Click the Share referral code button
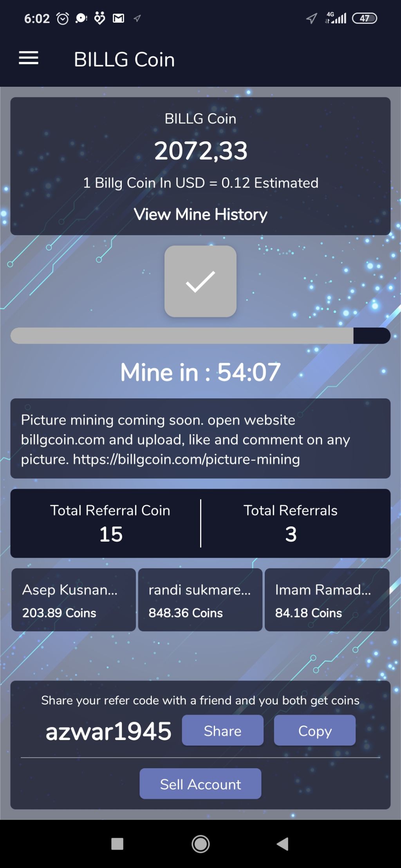 pyautogui.click(x=222, y=730)
